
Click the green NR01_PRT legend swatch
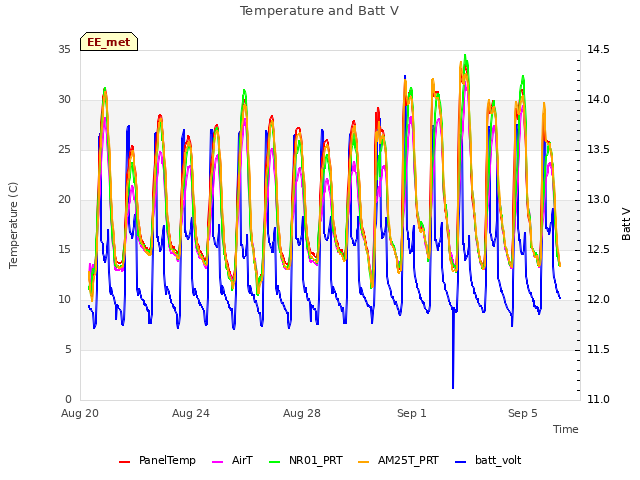(x=275, y=462)
